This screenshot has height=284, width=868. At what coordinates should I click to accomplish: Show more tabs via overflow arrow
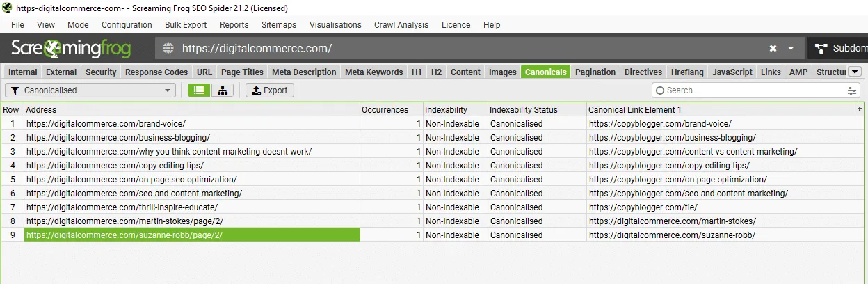pos(855,72)
